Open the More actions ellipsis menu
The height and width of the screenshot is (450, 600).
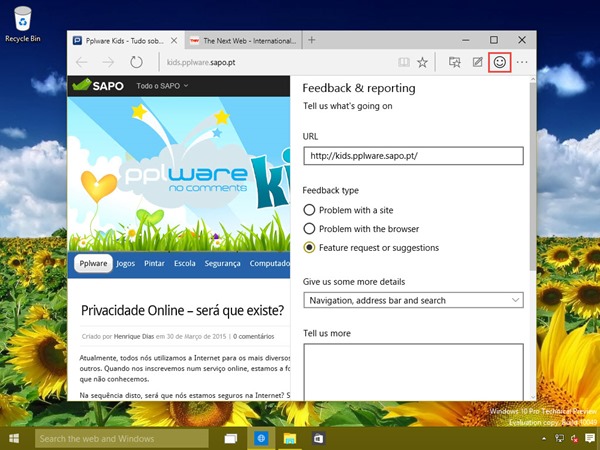point(522,62)
